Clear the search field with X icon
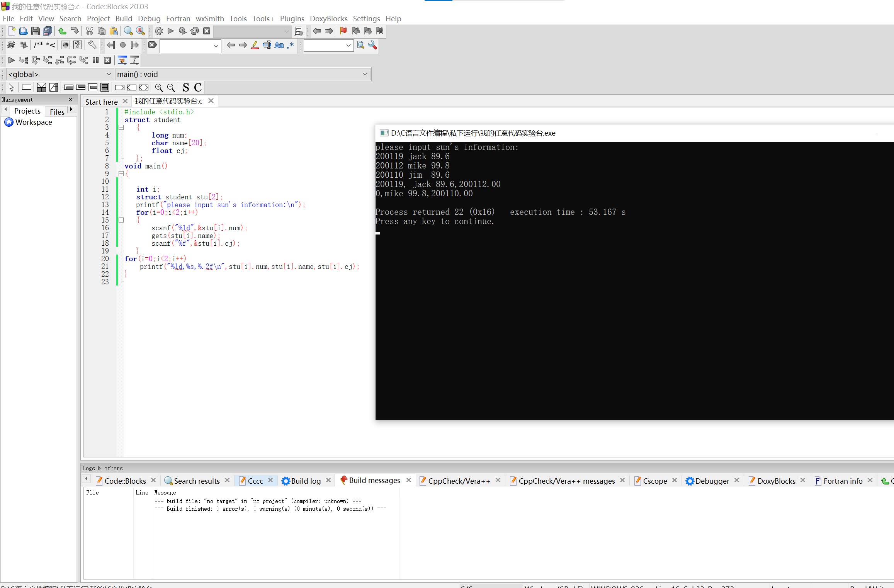 click(152, 45)
